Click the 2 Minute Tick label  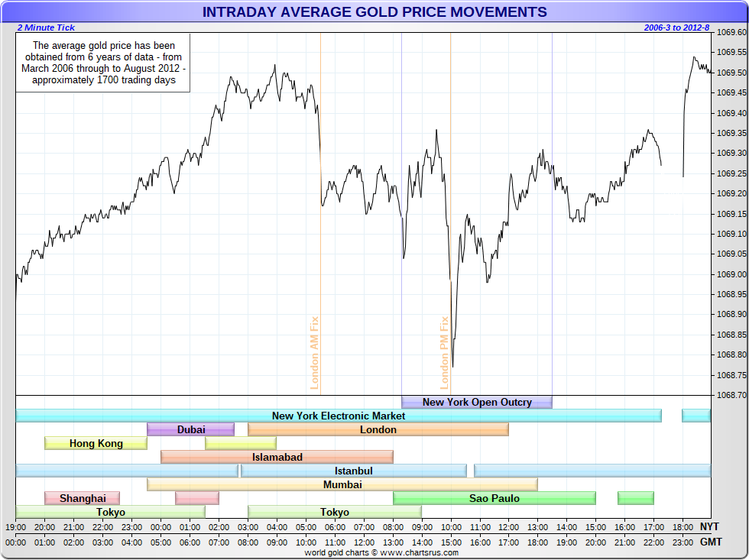pyautogui.click(x=46, y=28)
